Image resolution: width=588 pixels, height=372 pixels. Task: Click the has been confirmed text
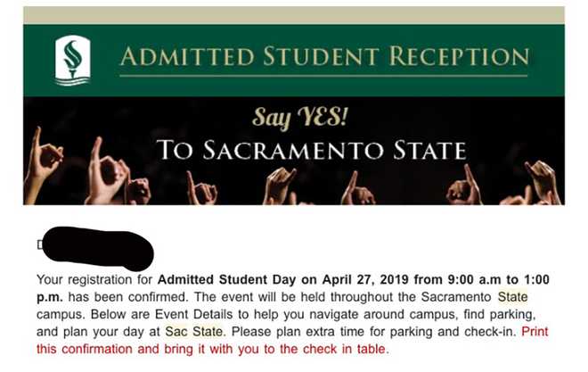[100, 296]
